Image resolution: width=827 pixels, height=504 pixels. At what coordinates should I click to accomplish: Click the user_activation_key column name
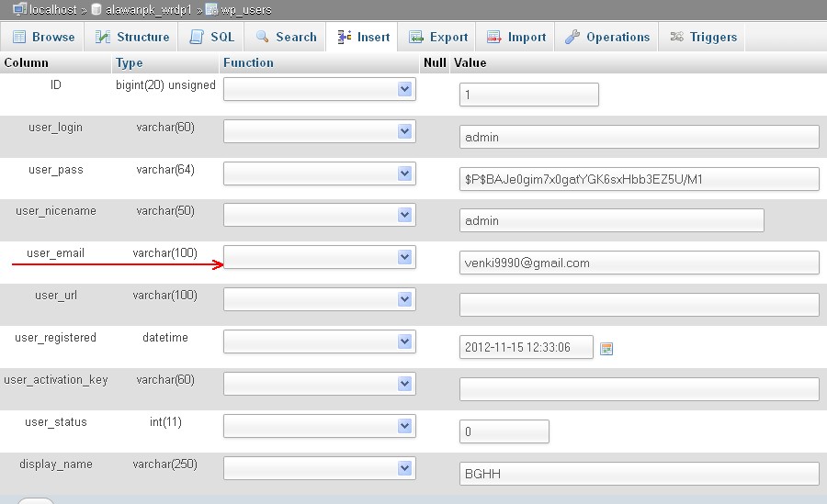pos(56,379)
